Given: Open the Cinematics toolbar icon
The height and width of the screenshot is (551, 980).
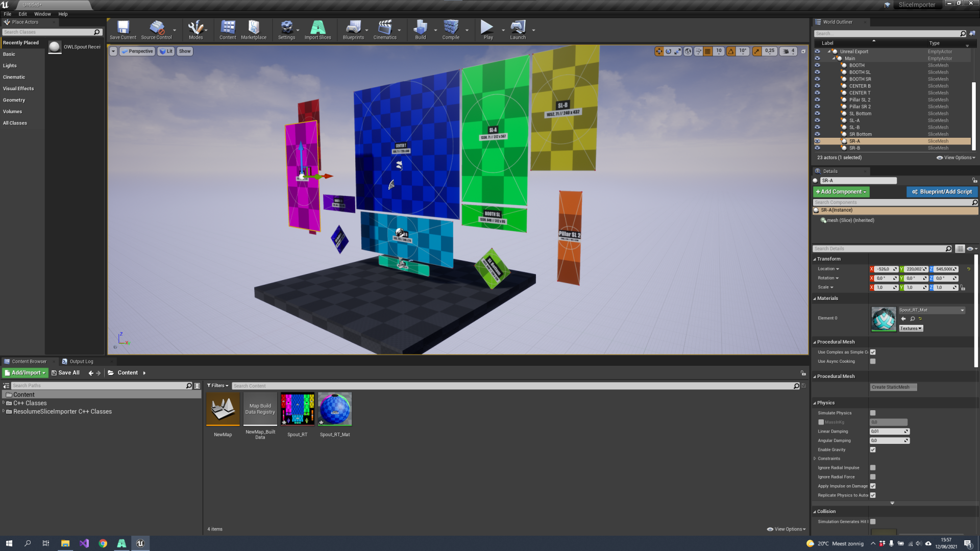Looking at the screenshot, I should [x=385, y=30].
